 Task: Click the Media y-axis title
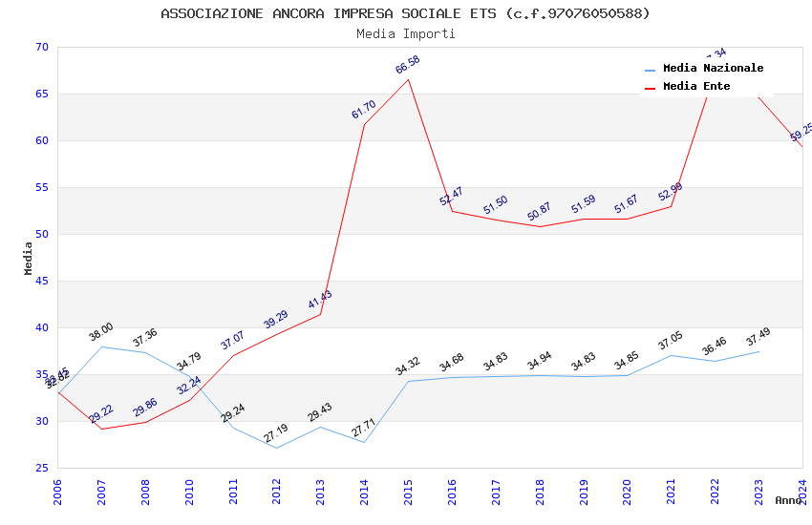tap(28, 258)
